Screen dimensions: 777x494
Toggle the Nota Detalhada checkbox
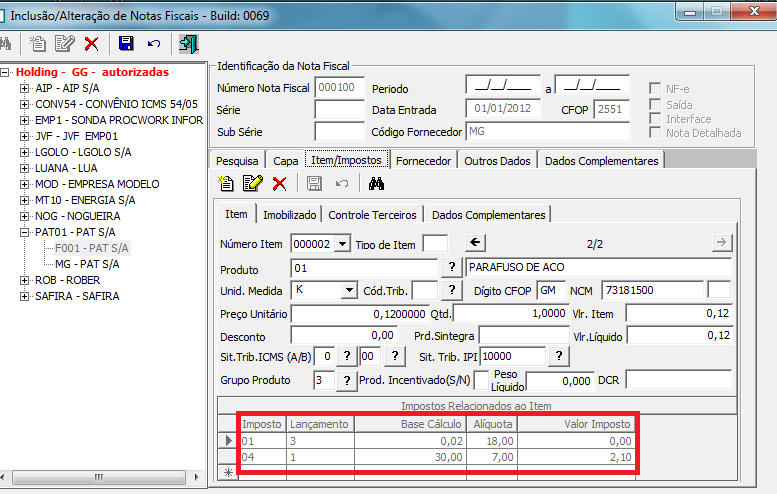(656, 132)
